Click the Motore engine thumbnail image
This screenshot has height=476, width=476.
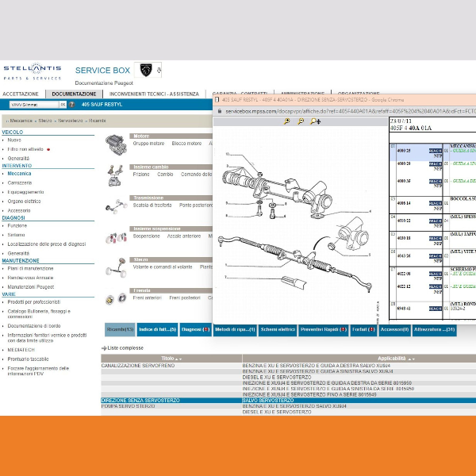[116, 144]
